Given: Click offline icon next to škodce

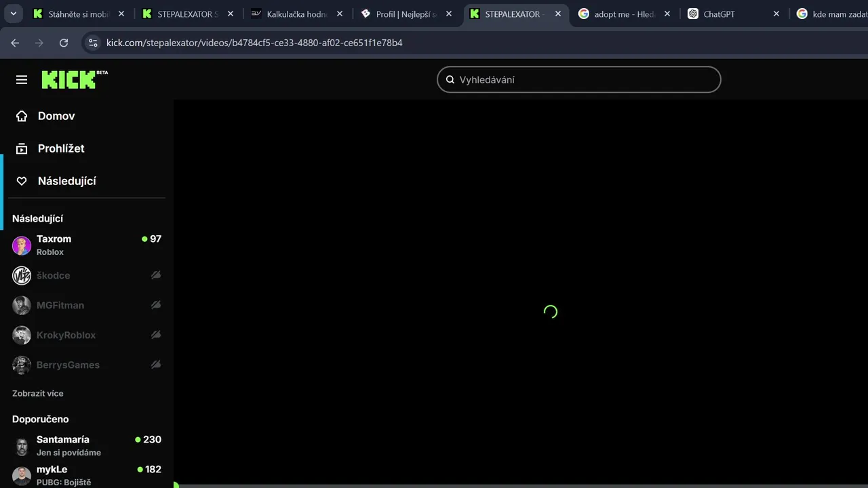Looking at the screenshot, I should [x=156, y=275].
